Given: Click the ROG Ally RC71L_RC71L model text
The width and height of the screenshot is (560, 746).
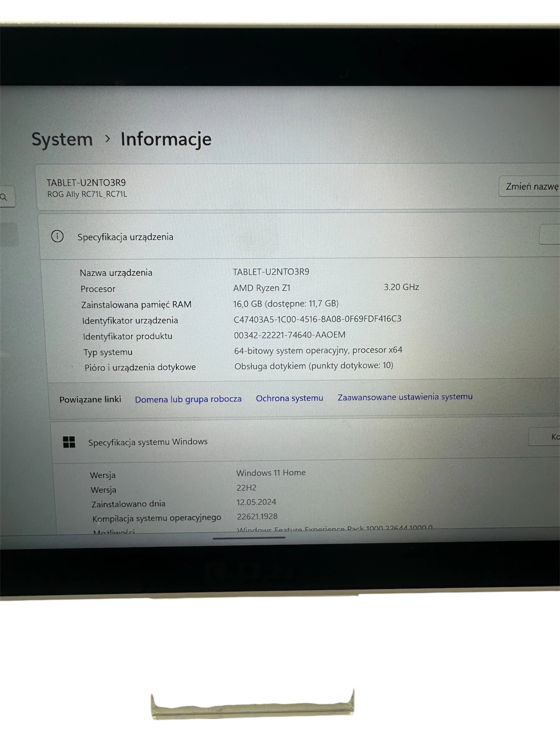Looking at the screenshot, I should pyautogui.click(x=87, y=194).
